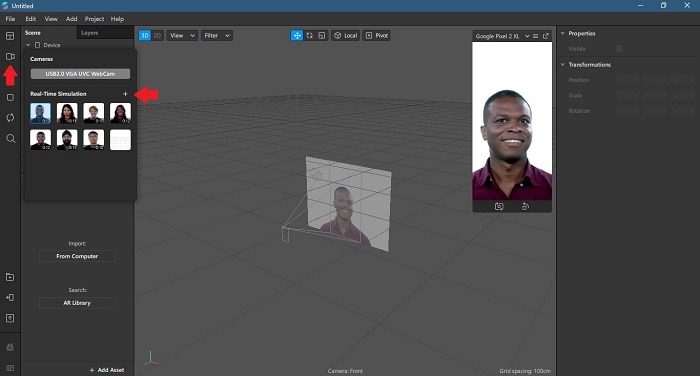
Task: Switch viewport to 3D mode
Action: pos(145,35)
